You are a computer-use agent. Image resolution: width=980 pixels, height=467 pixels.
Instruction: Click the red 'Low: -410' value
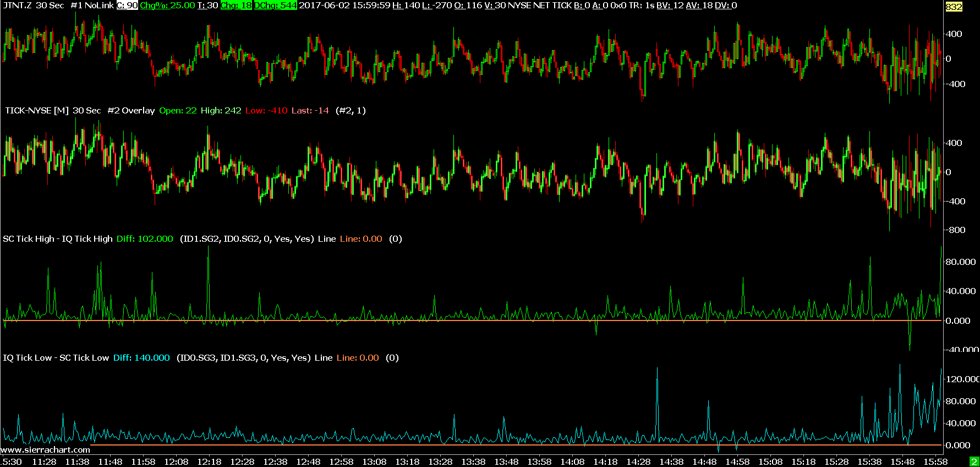266,111
